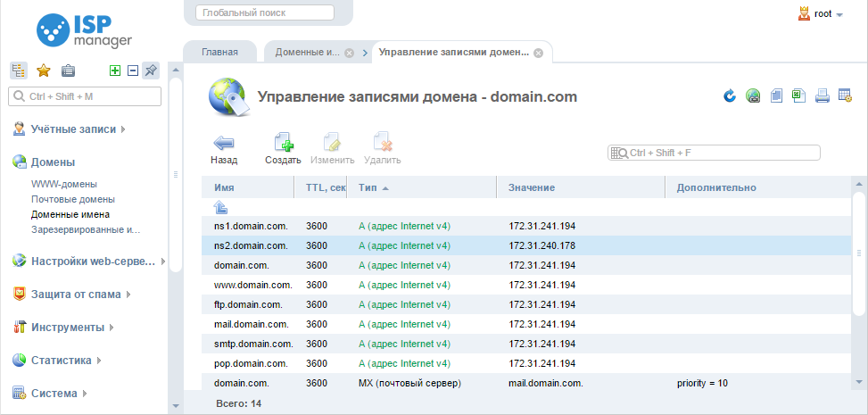Screen dimensions: 868x415
Task: Click the Создать (create record) icon
Action: pyautogui.click(x=283, y=144)
